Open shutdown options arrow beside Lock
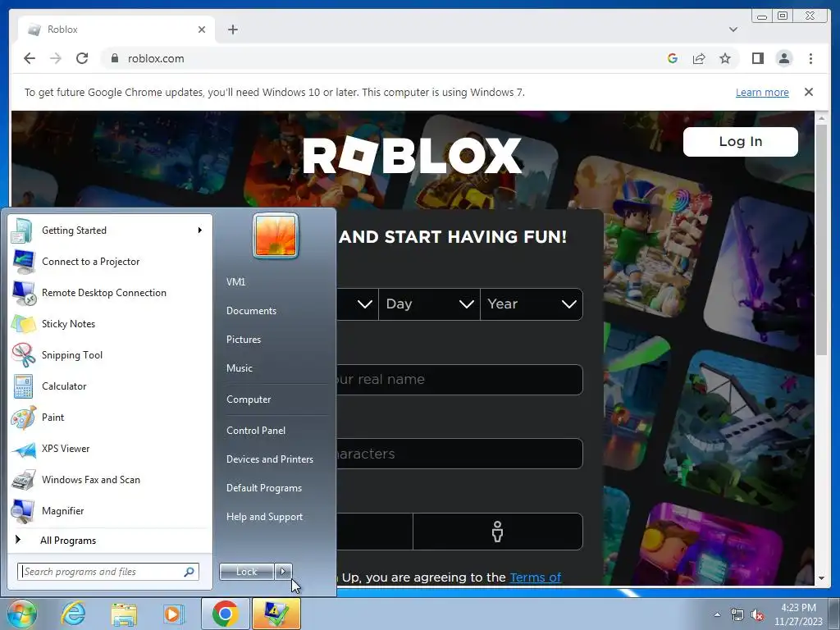Image resolution: width=840 pixels, height=630 pixels. (283, 572)
